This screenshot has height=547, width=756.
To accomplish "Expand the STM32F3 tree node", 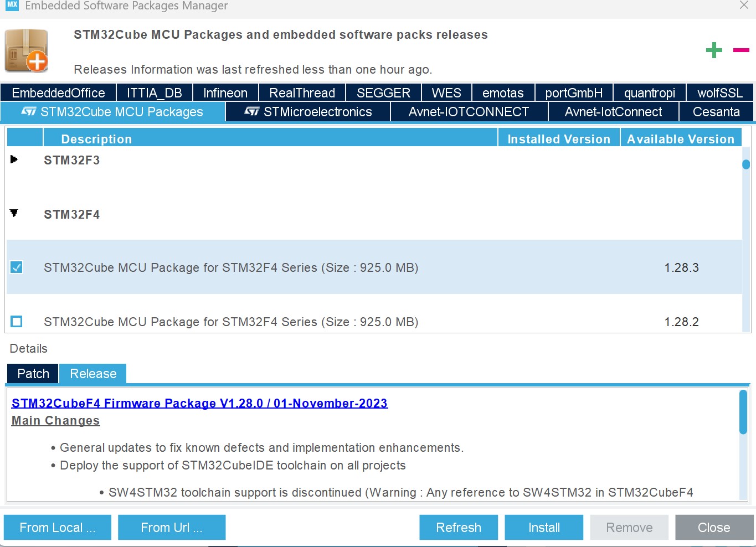I will 14,160.
